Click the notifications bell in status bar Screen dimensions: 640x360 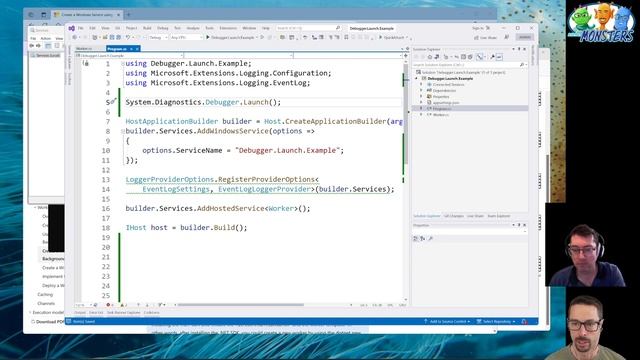524,322
